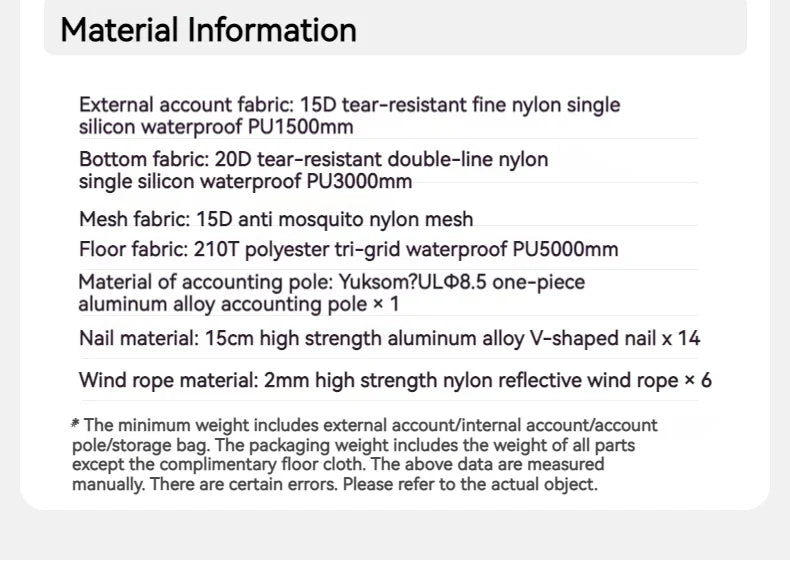Viewport: 790px width, 573px height.
Task: Click the minimum weight footnote sentence
Action: (364, 425)
